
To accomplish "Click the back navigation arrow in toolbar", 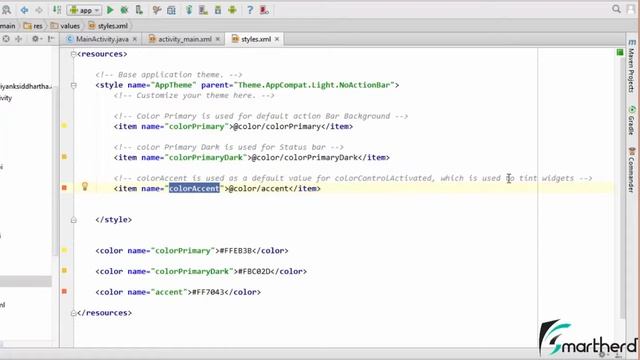I will tap(24, 10).
